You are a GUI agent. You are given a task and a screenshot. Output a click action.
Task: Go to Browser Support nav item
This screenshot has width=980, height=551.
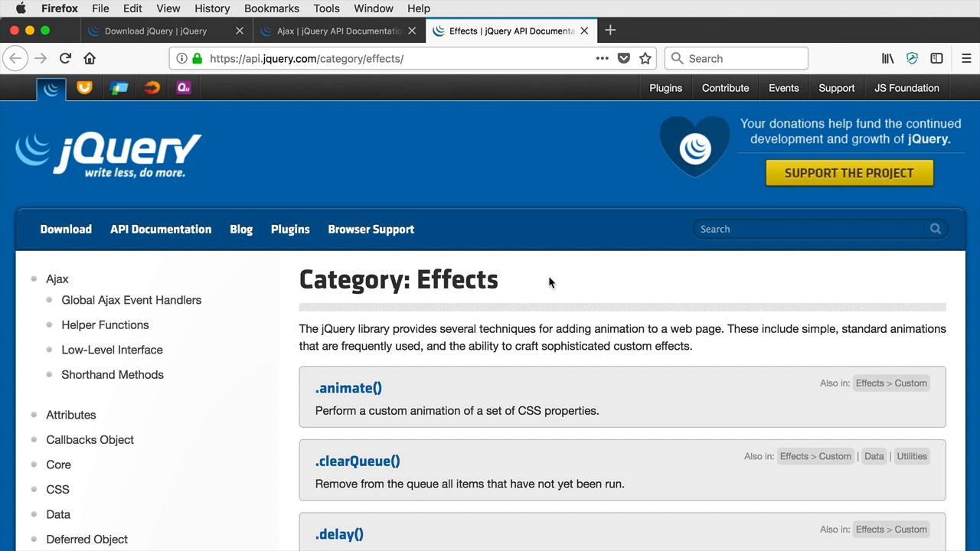click(371, 229)
